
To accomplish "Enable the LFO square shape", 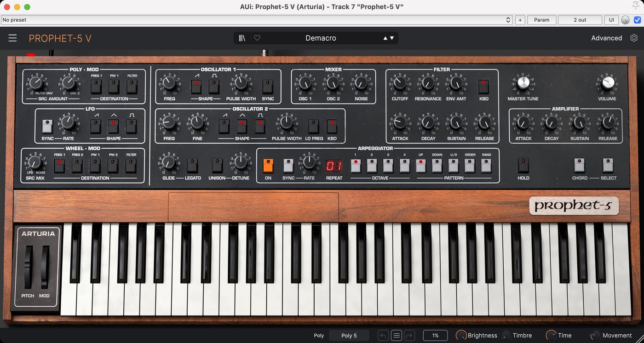I will (x=132, y=126).
